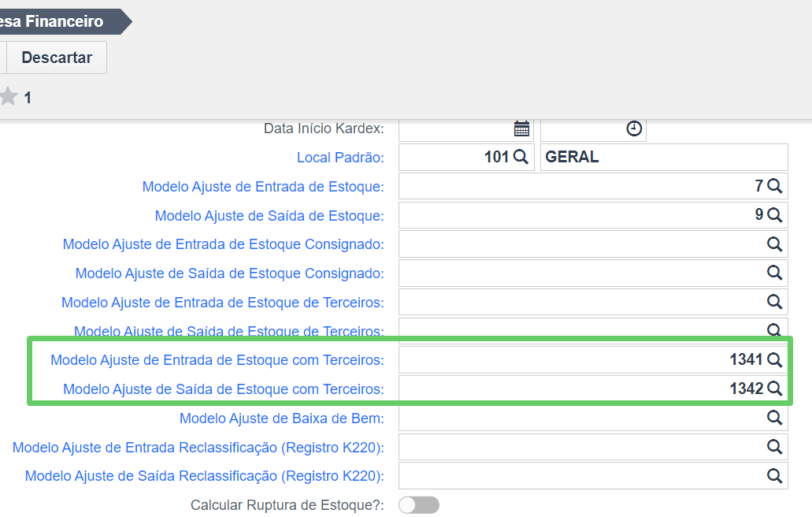
Task: Open Modelo Ajuste de Entrada de Estoque com Terceiros link
Action: click(x=217, y=360)
